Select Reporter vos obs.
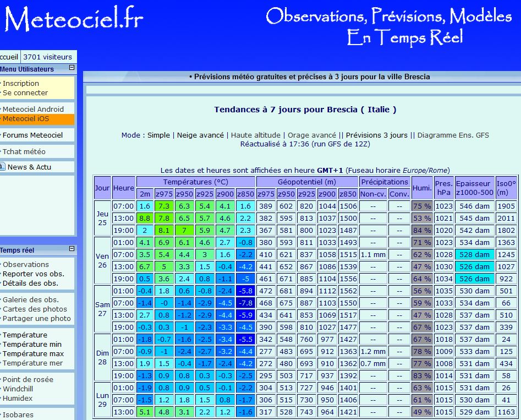Image resolution: width=521 pixels, height=420 pixels. (x=33, y=274)
